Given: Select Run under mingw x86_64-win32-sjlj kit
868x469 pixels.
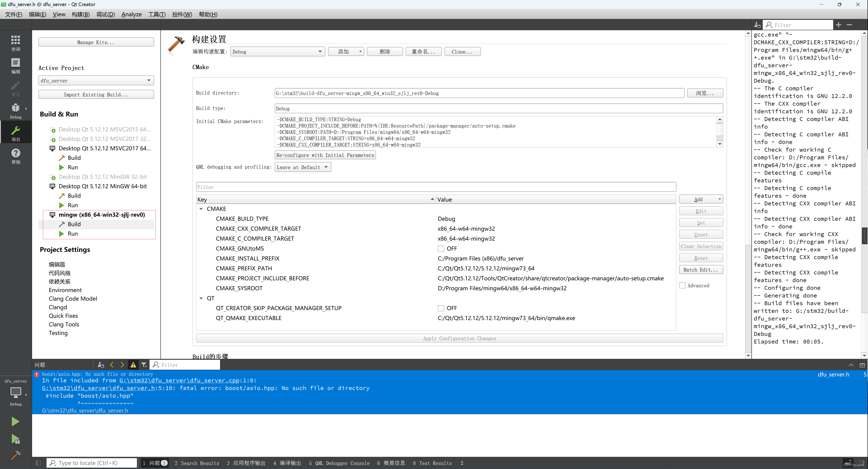Looking at the screenshot, I should [73, 234].
